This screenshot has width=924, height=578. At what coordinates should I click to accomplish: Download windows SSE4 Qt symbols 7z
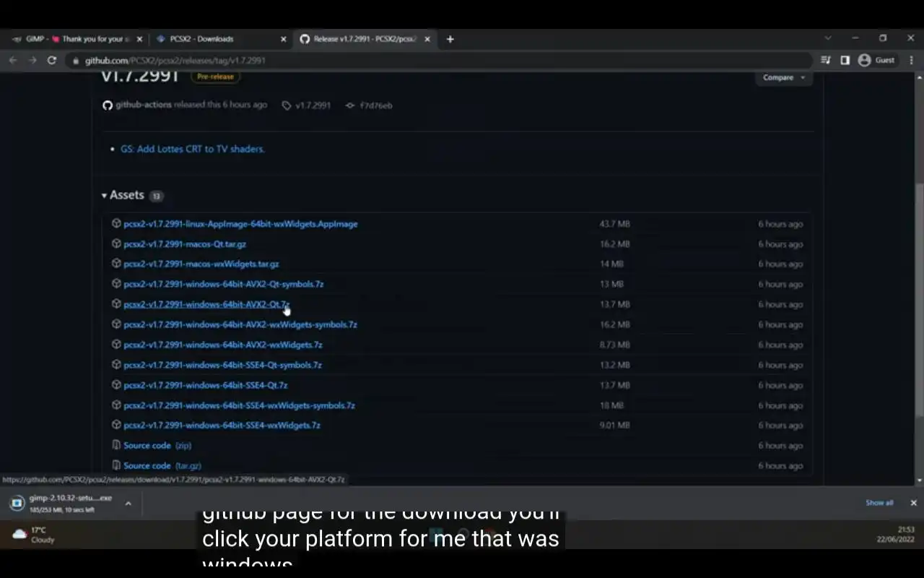click(x=222, y=366)
